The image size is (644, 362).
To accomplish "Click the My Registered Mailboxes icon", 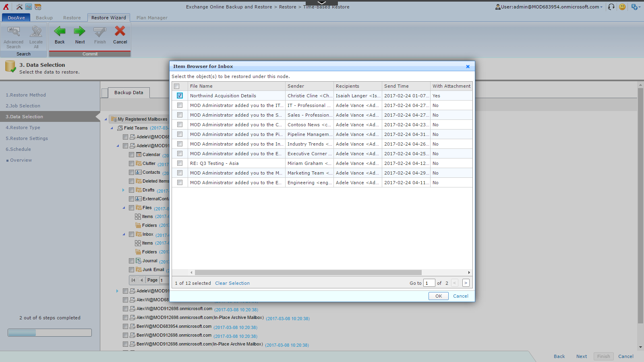I will tap(114, 119).
